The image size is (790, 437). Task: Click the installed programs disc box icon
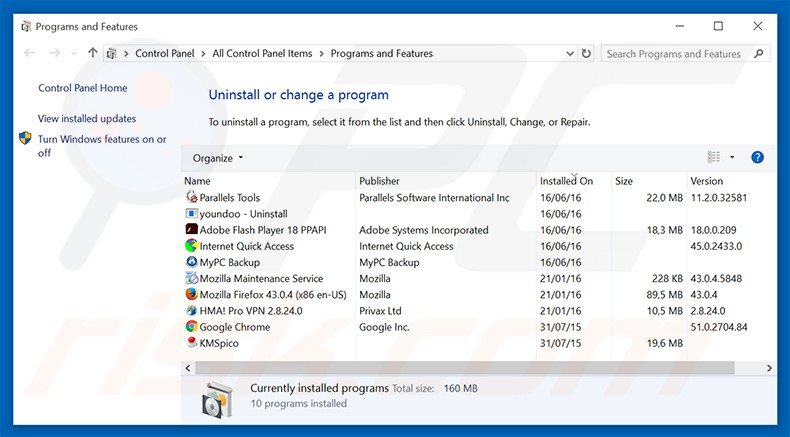(x=217, y=400)
